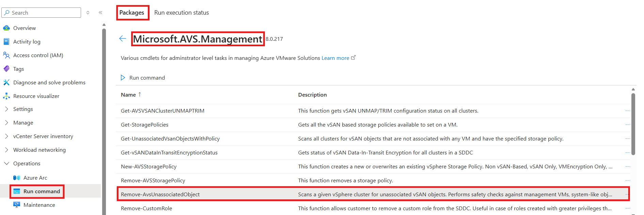
Task: Expand the vCenter Server inventory section
Action: (6, 136)
